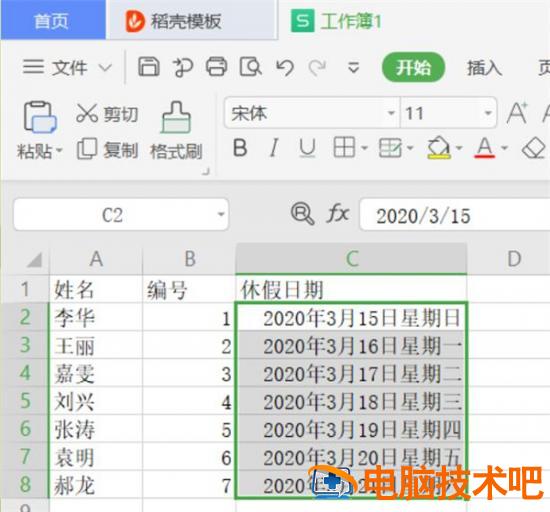550x512 pixels.
Task: Click the formula bar showing 2020/3/15
Action: (x=455, y=215)
